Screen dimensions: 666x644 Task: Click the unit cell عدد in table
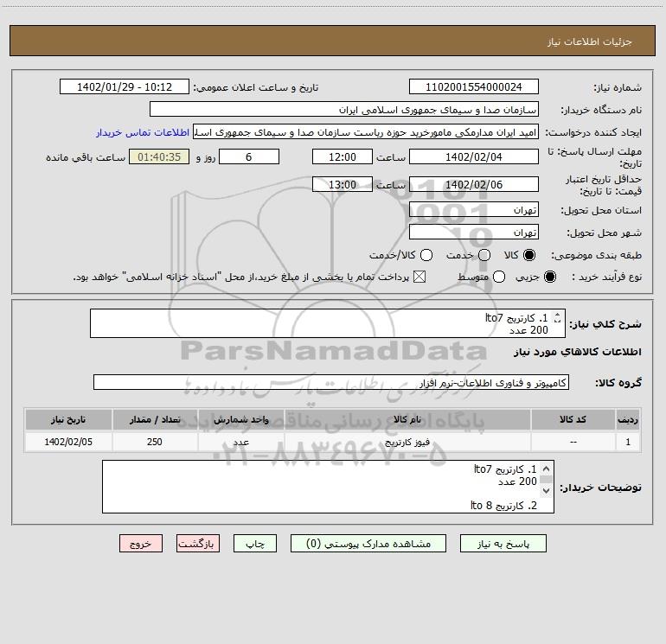pyautogui.click(x=240, y=442)
